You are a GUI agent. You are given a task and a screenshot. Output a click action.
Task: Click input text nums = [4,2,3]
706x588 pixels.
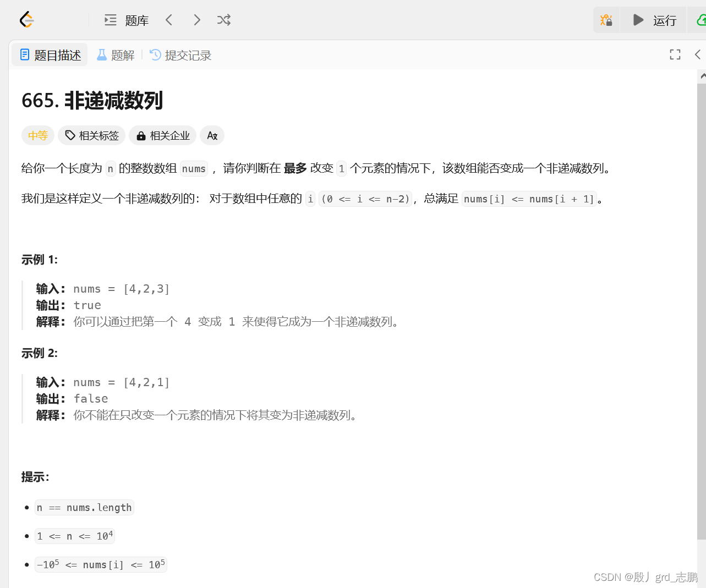tap(122, 289)
